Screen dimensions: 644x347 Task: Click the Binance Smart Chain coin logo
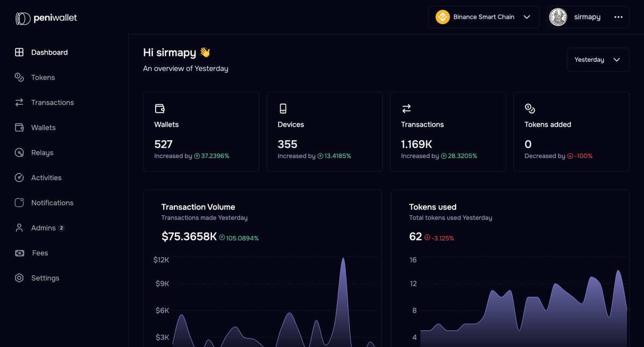pos(442,17)
